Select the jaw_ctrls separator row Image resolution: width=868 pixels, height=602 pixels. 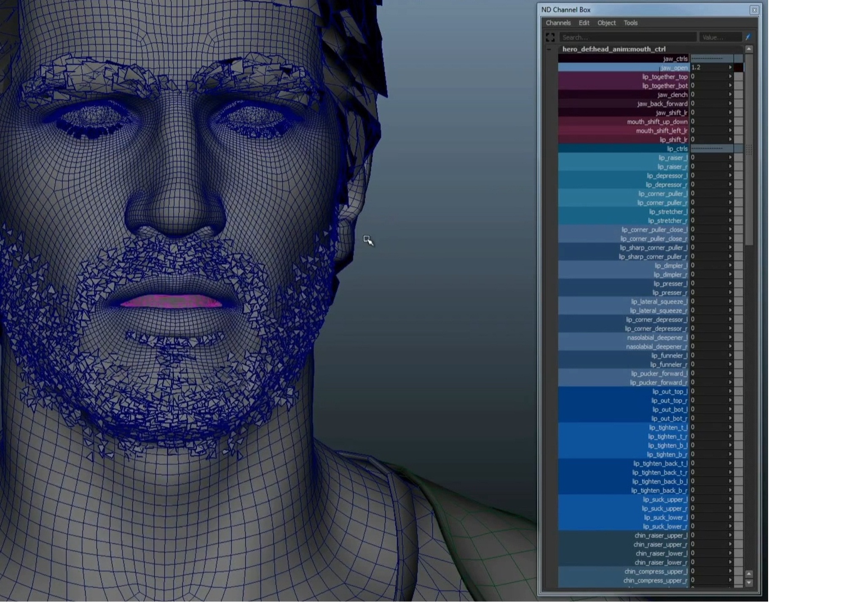[x=624, y=59]
